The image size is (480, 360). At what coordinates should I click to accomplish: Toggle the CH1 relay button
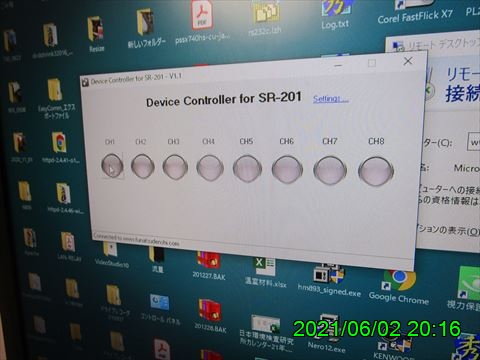click(x=112, y=166)
